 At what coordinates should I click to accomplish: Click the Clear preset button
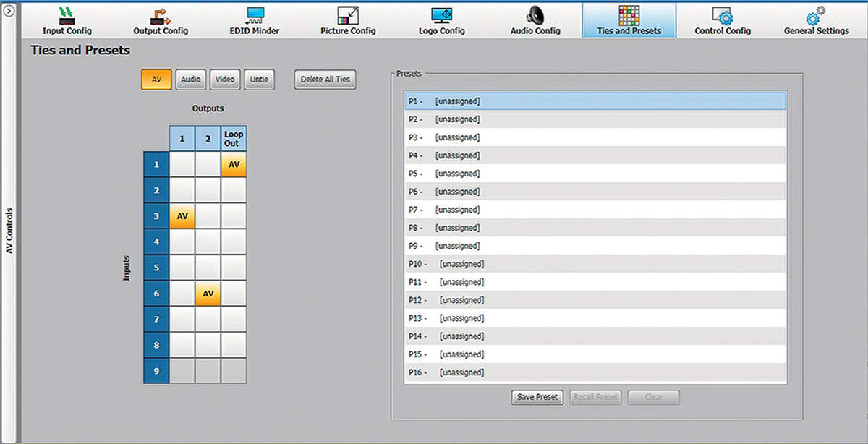pyautogui.click(x=654, y=397)
